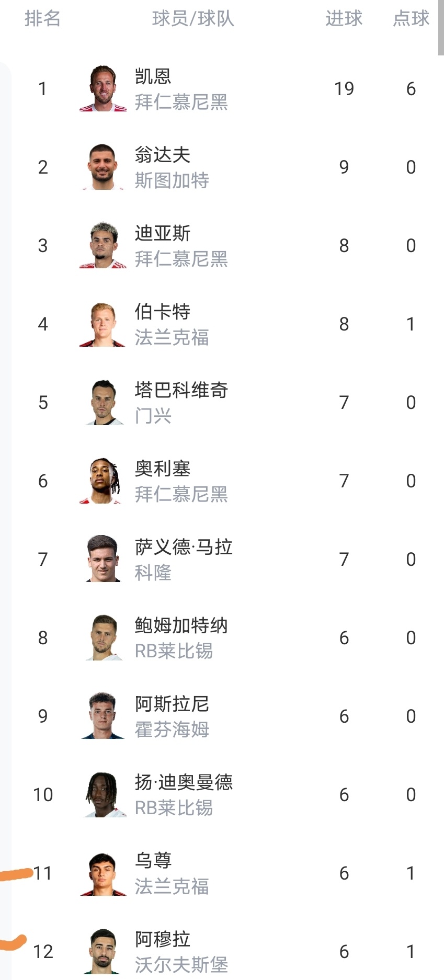Open 翁达夫 player headshot

pos(103,167)
